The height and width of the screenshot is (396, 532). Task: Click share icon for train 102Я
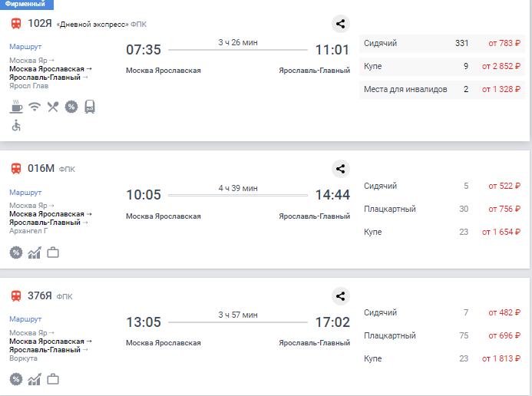point(341,24)
